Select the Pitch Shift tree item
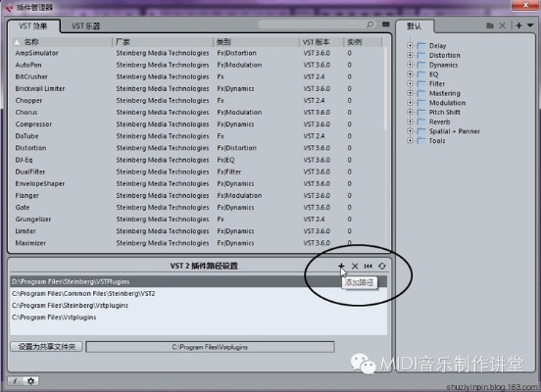 point(444,112)
